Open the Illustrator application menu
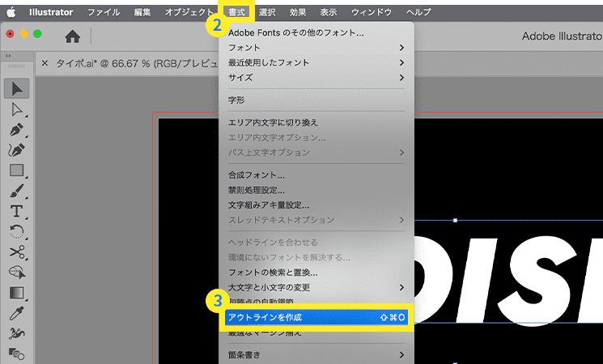Viewport: 603px width, 364px height. click(x=51, y=12)
